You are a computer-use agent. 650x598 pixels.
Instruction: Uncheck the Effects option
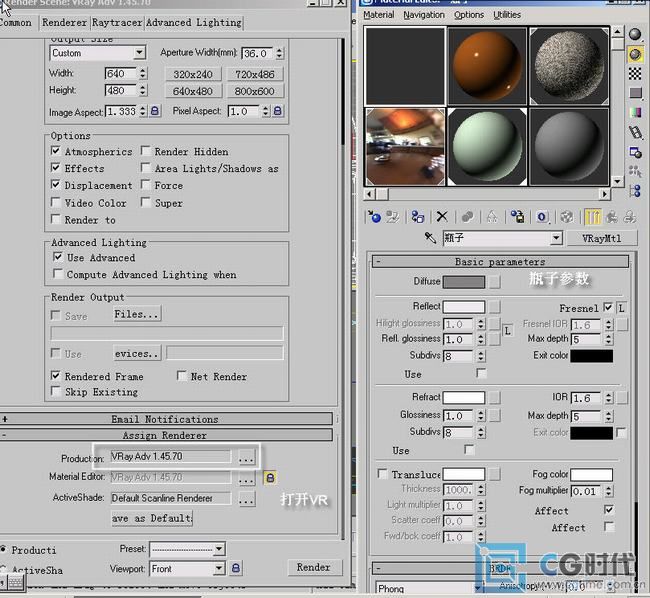[55, 167]
